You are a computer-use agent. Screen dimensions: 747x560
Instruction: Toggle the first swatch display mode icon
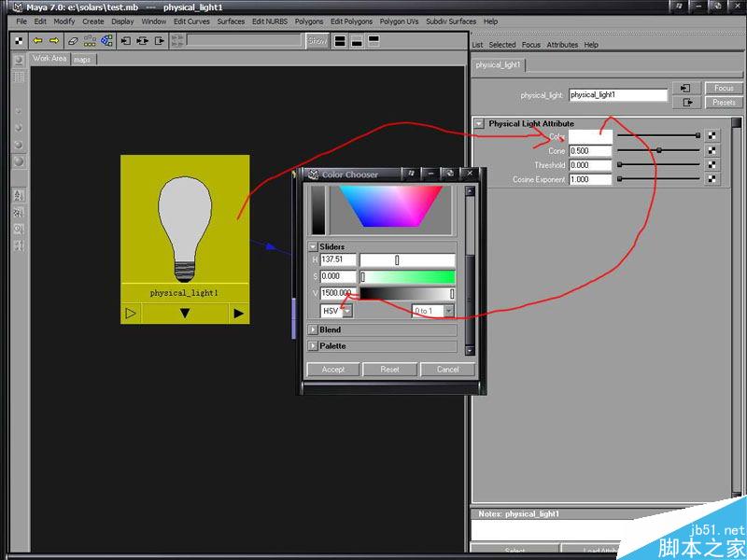tap(340, 40)
